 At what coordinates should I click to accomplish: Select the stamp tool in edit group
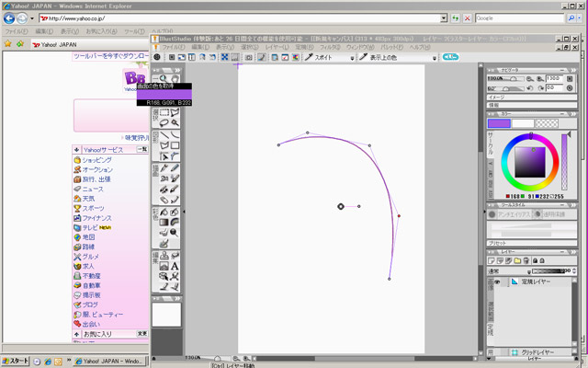tap(164, 256)
